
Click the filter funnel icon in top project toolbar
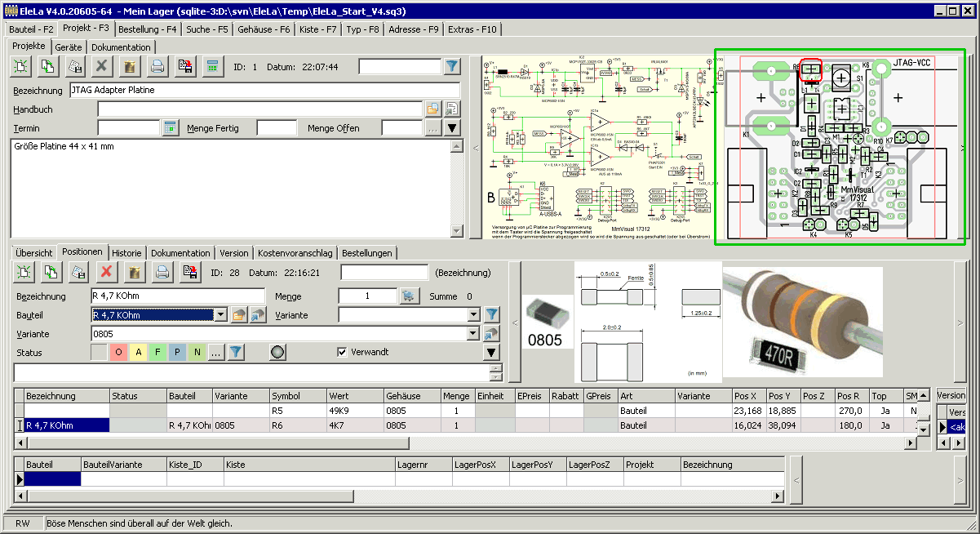[x=452, y=67]
